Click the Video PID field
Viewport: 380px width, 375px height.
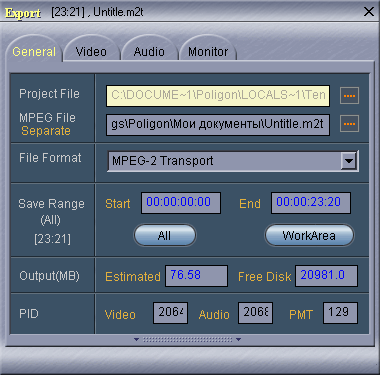click(x=170, y=313)
